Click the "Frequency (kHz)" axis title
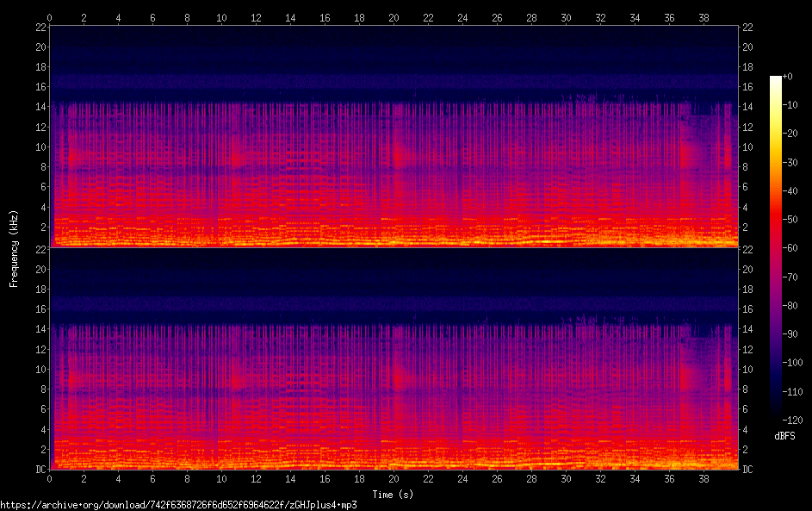The width and height of the screenshot is (812, 511). click(x=14, y=249)
